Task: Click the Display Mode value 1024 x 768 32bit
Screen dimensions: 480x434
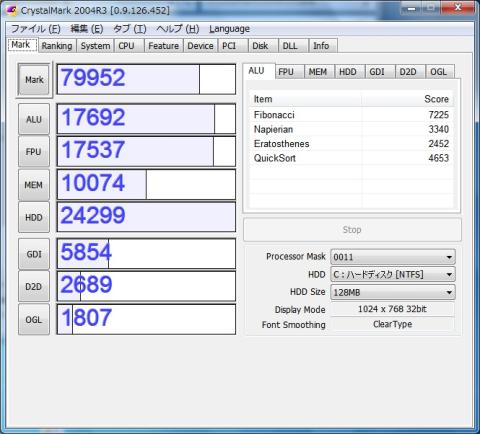Action: (392, 309)
